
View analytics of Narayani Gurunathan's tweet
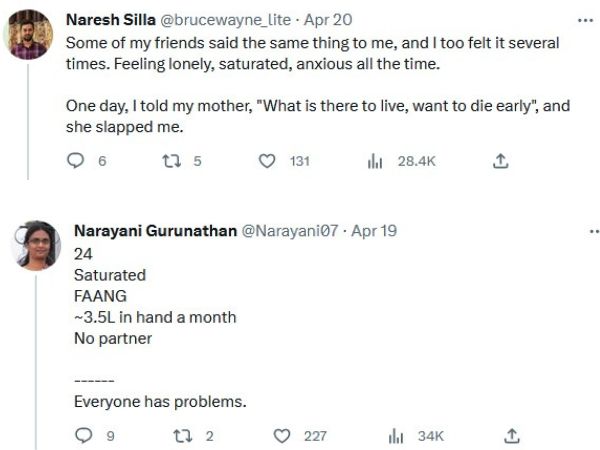click(x=395, y=435)
